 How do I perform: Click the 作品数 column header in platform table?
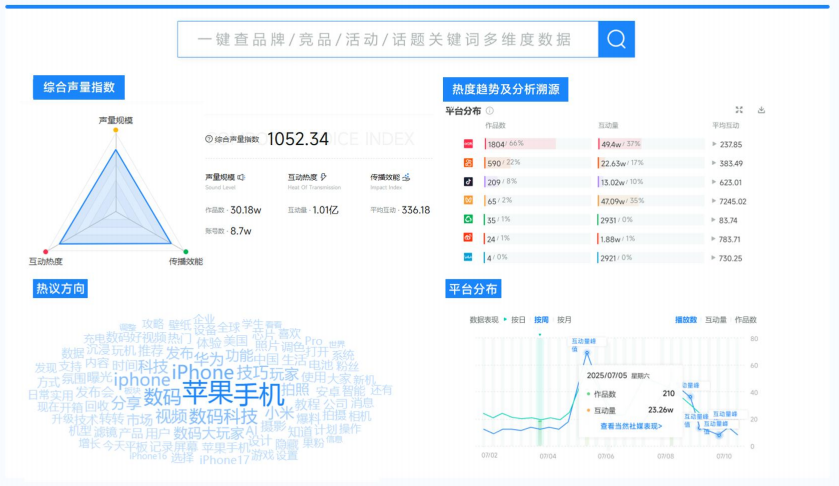click(x=495, y=125)
